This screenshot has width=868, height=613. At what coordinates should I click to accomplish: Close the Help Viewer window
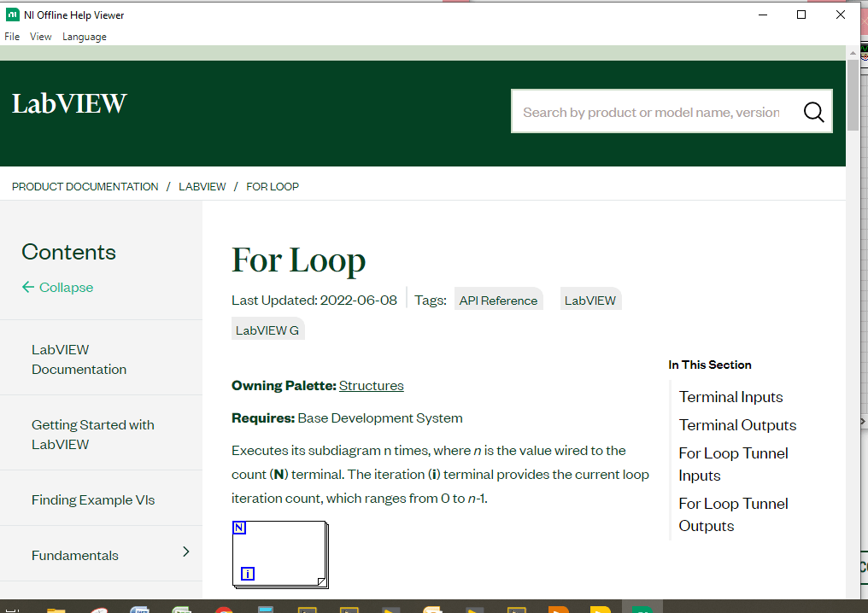pos(841,15)
